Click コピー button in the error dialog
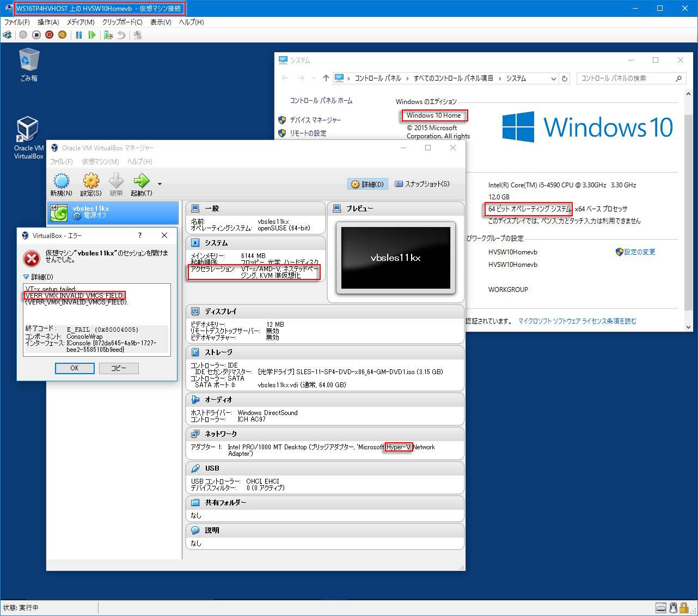 119,368
